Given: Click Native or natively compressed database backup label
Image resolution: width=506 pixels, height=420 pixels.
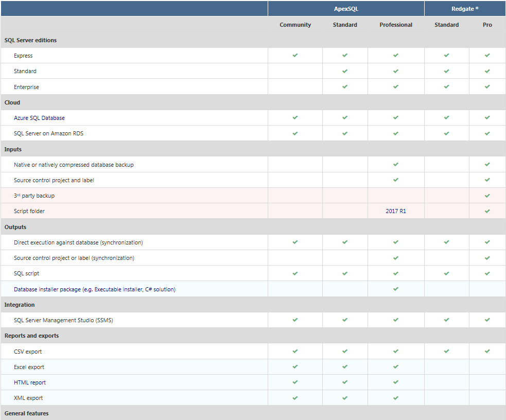Looking at the screenshot, I should pyautogui.click(x=74, y=165).
